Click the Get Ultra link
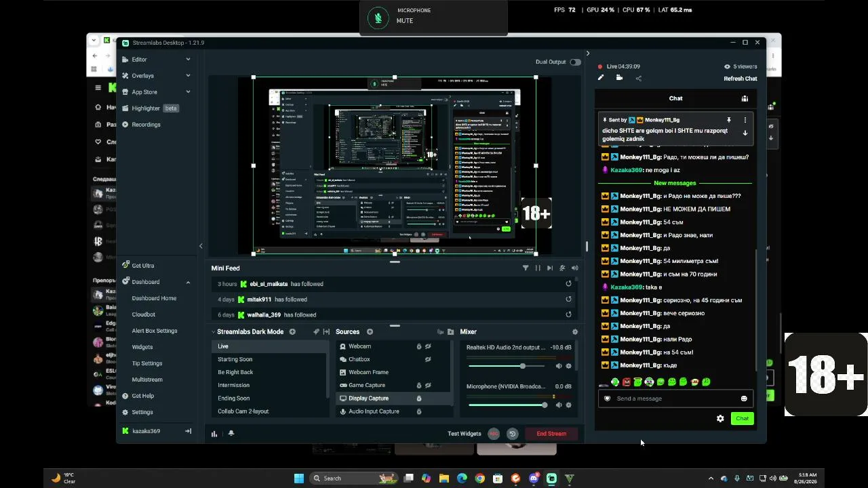Screen dimensions: 868x488 tap(142, 266)
